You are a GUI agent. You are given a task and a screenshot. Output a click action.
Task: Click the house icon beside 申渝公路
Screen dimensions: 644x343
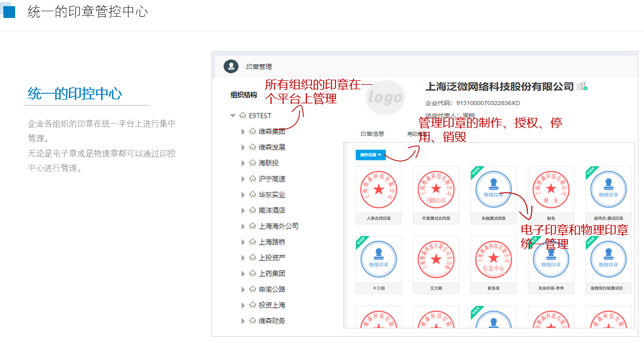[252, 289]
